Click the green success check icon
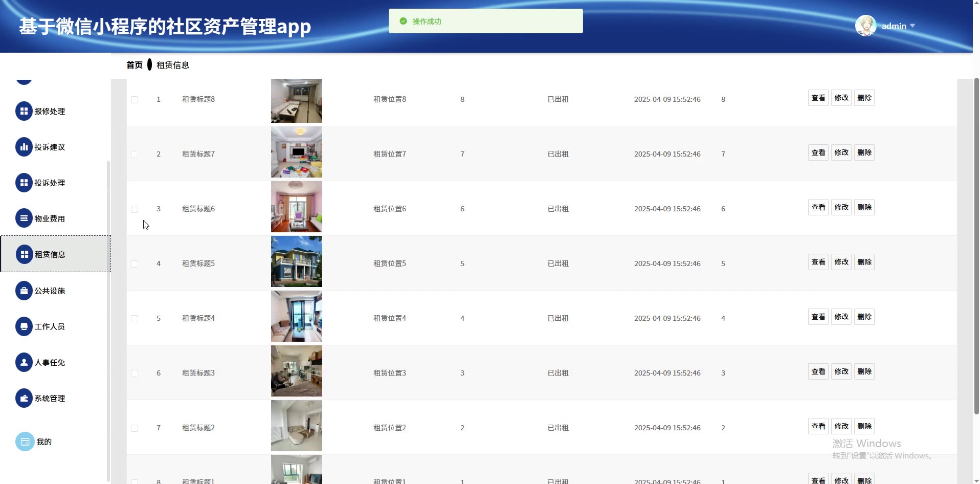The width and height of the screenshot is (980, 484). pos(403,21)
